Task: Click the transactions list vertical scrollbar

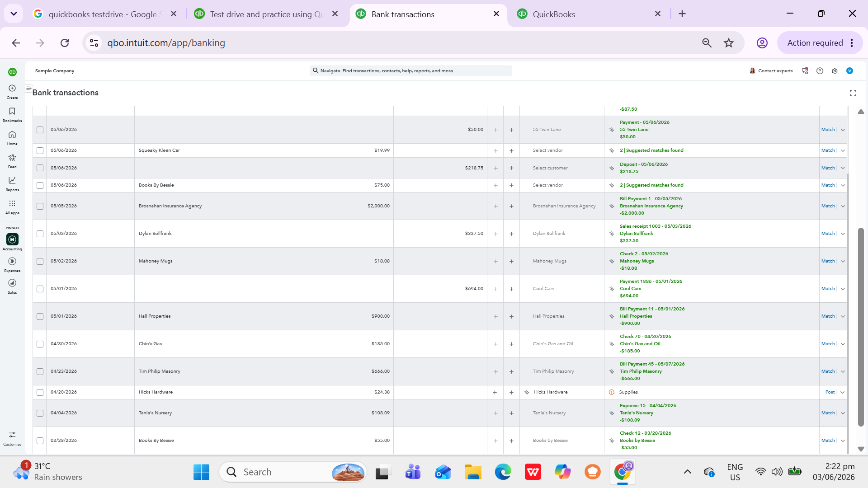Action: point(861,327)
